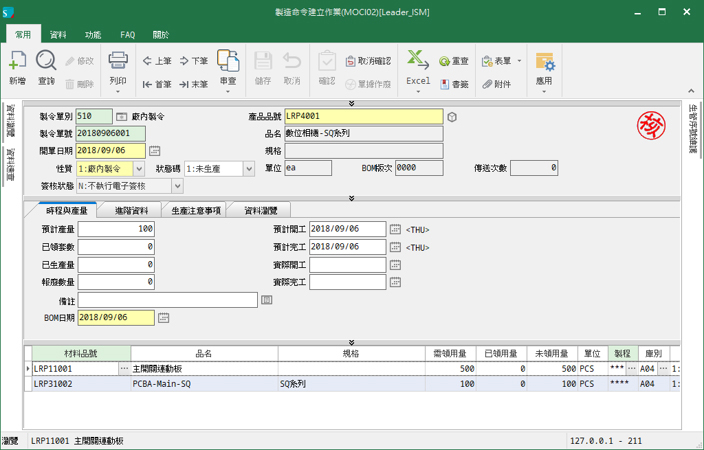704x450 pixels.
Task: Open the 功能 ribbon tab
Action: pyautogui.click(x=93, y=34)
